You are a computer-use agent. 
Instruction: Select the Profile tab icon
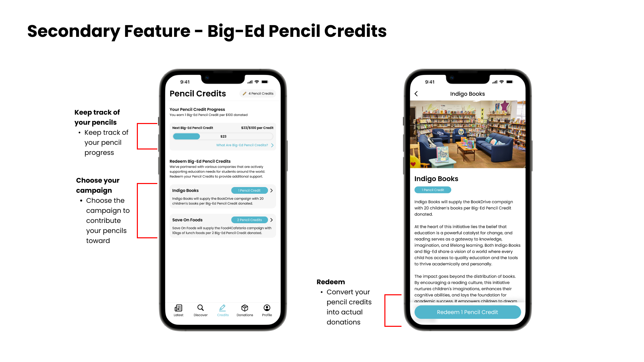[x=267, y=308]
